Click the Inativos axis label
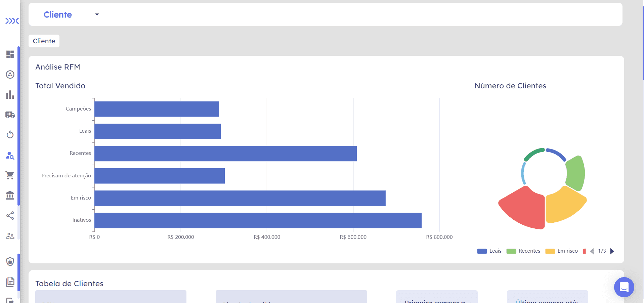This screenshot has width=644, height=303. coord(82,220)
